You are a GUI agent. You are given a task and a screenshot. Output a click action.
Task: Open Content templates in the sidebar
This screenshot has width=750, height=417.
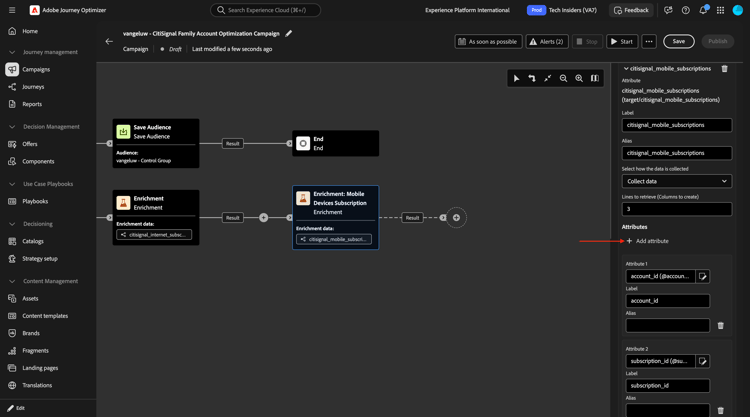45,316
